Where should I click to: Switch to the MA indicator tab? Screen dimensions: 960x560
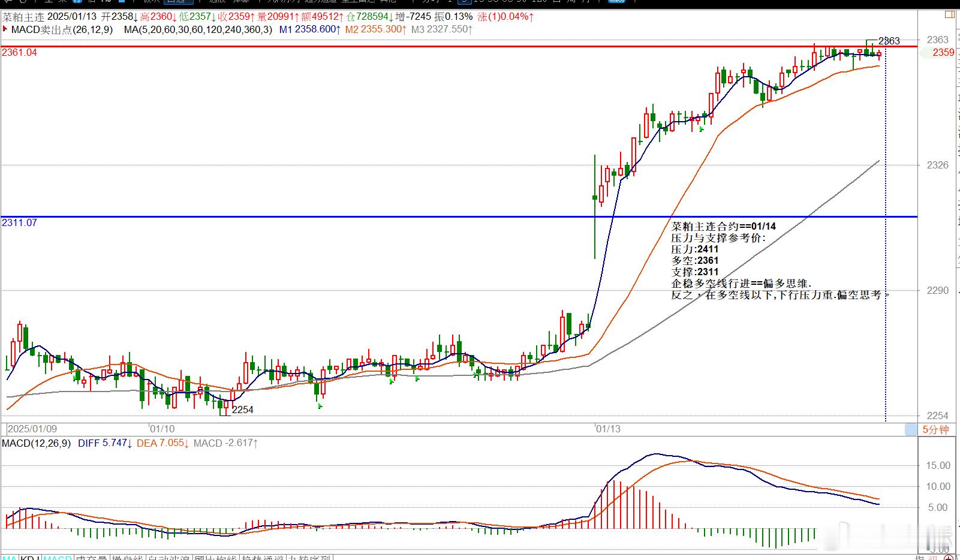9,558
